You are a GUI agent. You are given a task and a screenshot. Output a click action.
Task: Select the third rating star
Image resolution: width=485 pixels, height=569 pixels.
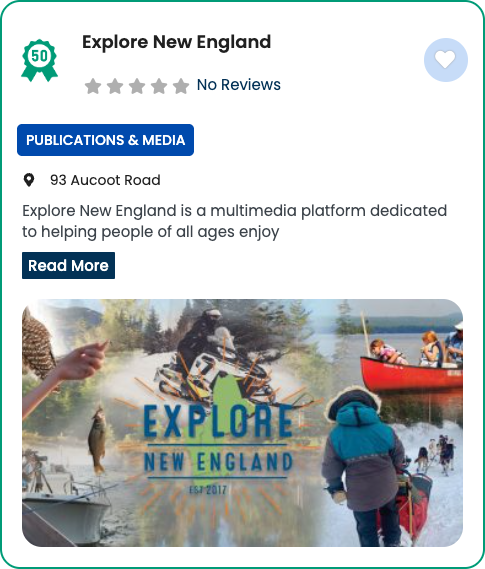point(137,86)
